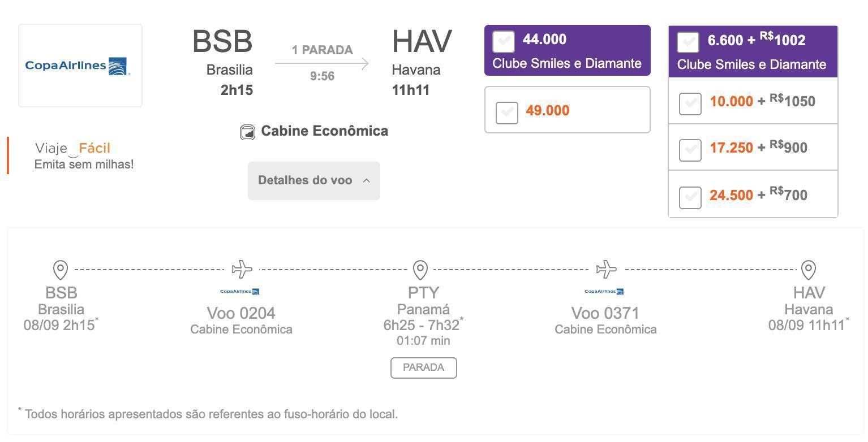Click the 1 PARADA route arrow

click(322, 63)
